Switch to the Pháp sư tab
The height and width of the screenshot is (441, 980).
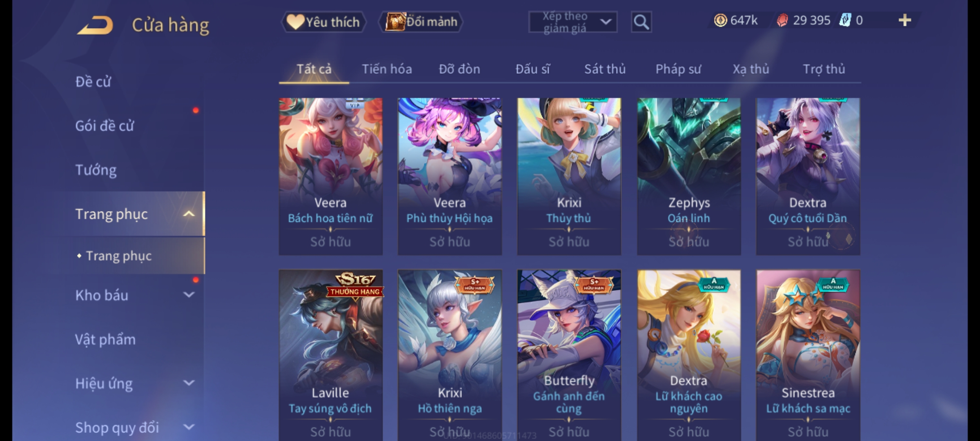coord(678,69)
